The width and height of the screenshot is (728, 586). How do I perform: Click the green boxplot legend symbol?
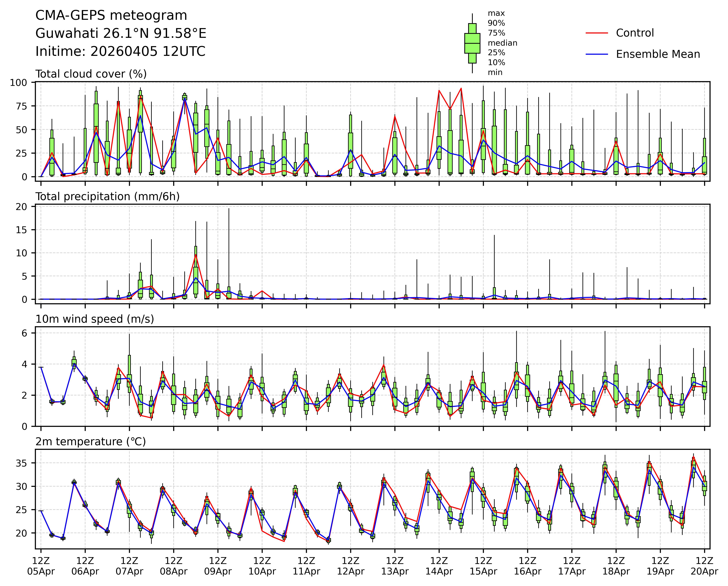(x=472, y=43)
